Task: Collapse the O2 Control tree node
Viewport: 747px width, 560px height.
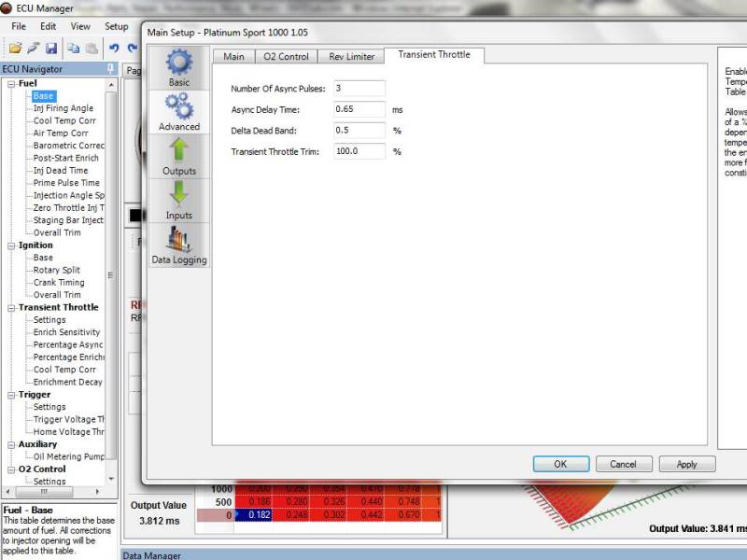Action: tap(11, 470)
